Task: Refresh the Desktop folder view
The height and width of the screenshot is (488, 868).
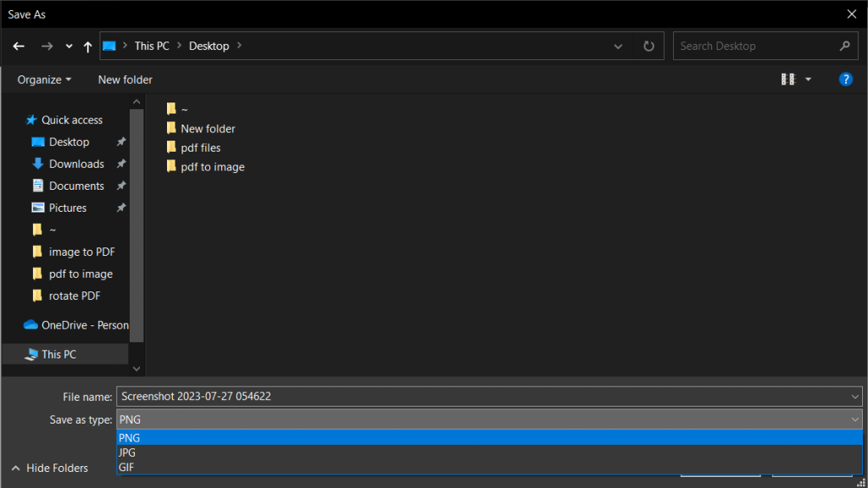Action: [648, 46]
